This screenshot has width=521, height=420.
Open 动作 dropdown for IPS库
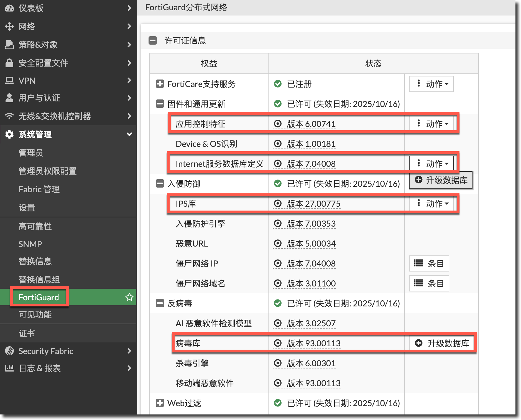click(431, 204)
